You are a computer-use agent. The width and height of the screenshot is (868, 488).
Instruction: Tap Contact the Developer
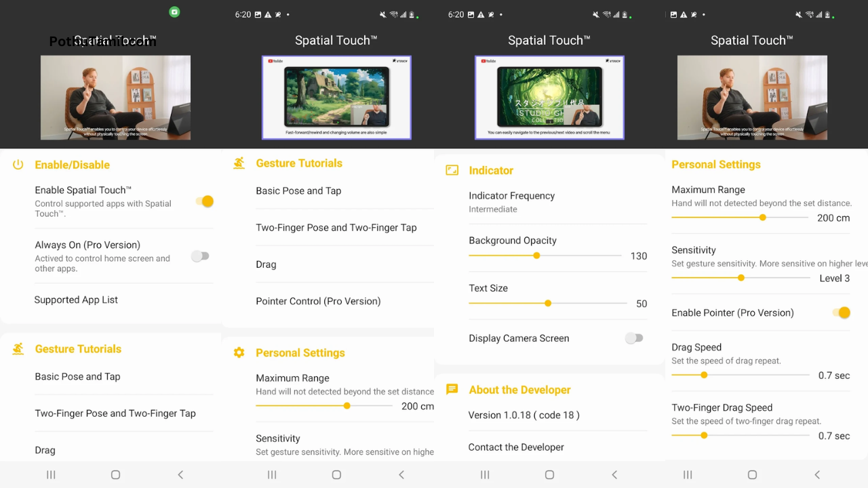pos(516,447)
